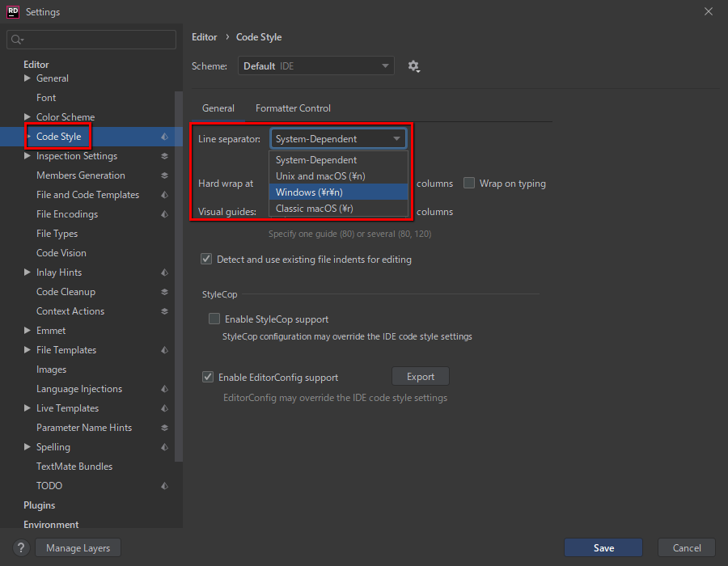The image size is (728, 566).
Task: Choose System-Dependent in dropdown list
Action: pyautogui.click(x=338, y=160)
